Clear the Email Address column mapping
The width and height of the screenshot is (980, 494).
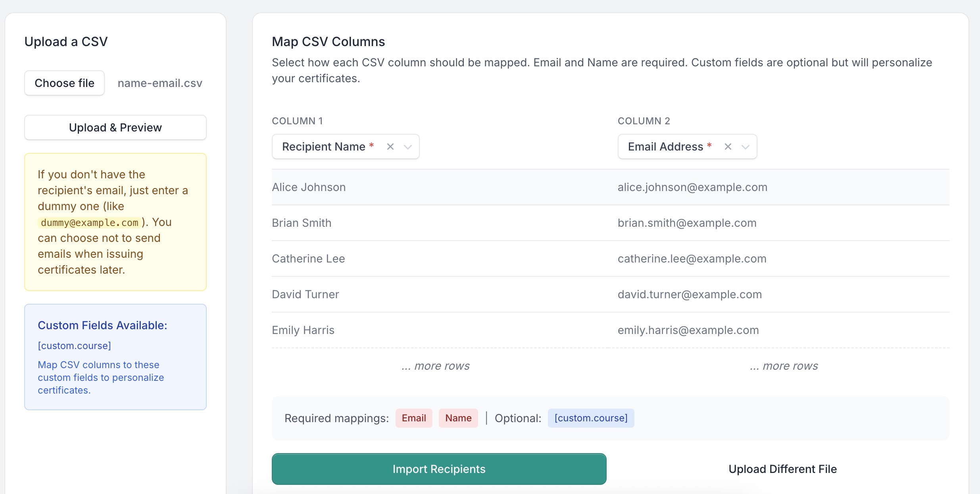pyautogui.click(x=728, y=146)
